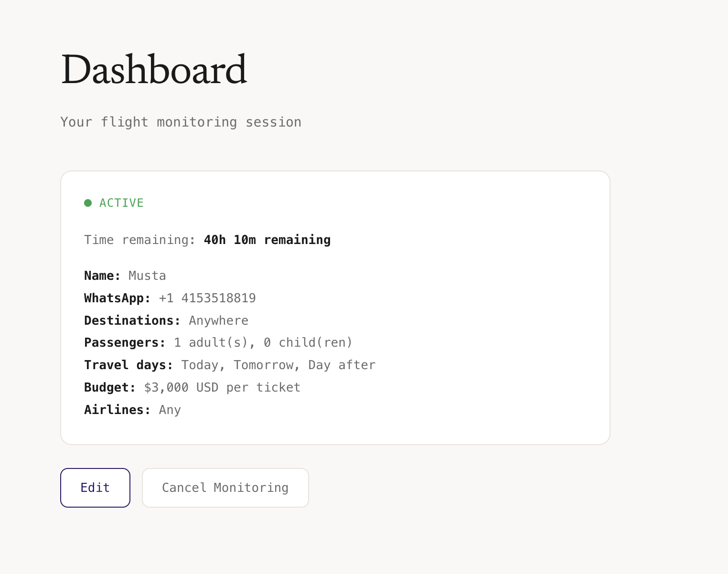Viewport: 728px width, 574px height.
Task: Click the 'Passengers:' field label
Action: [x=125, y=343]
